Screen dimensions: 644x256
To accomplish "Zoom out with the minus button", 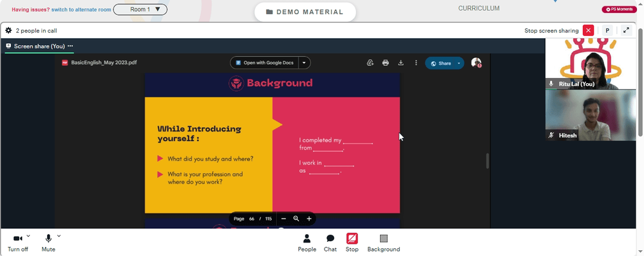I will [283, 219].
